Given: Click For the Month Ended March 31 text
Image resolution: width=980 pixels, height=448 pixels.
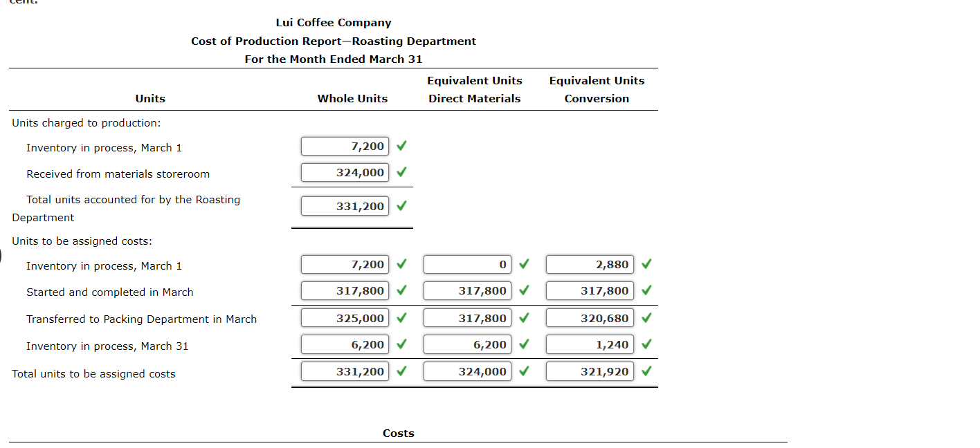Looking at the screenshot, I should coord(334,59).
